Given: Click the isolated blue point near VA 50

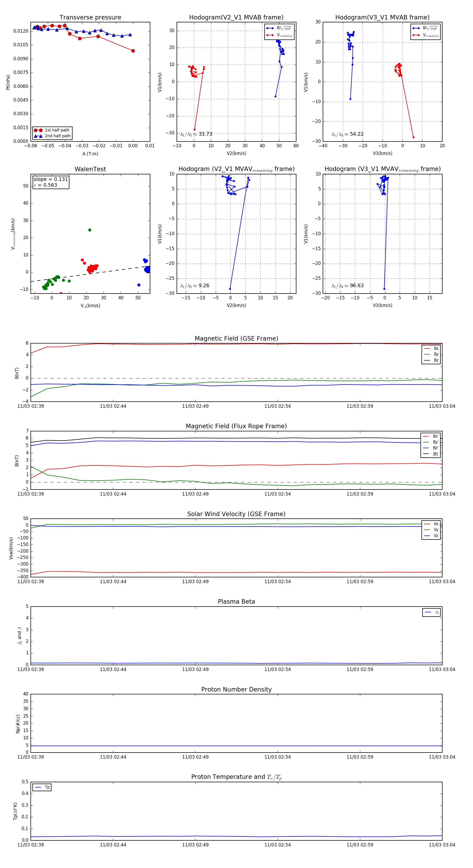Looking at the screenshot, I should (139, 285).
